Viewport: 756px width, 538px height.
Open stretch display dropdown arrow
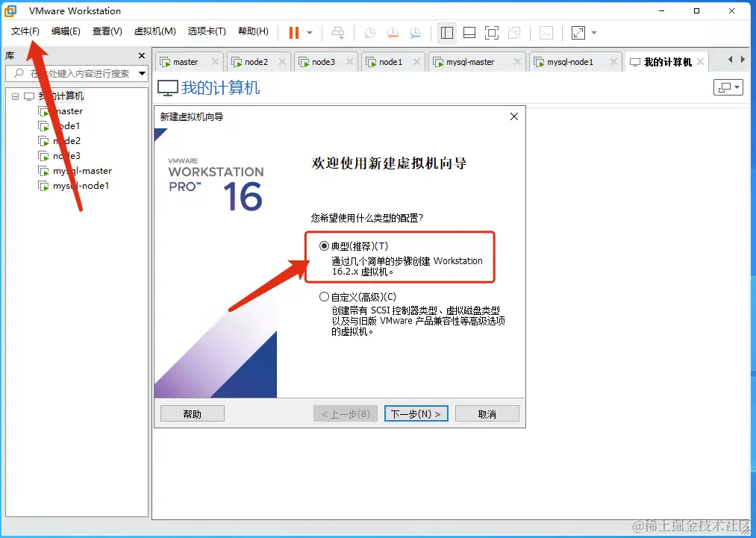594,33
